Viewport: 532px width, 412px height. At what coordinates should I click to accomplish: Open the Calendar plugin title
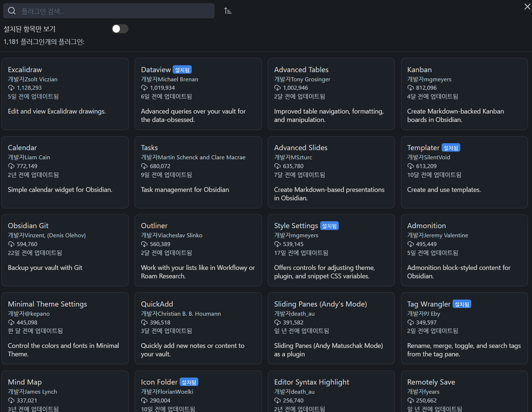click(22, 148)
